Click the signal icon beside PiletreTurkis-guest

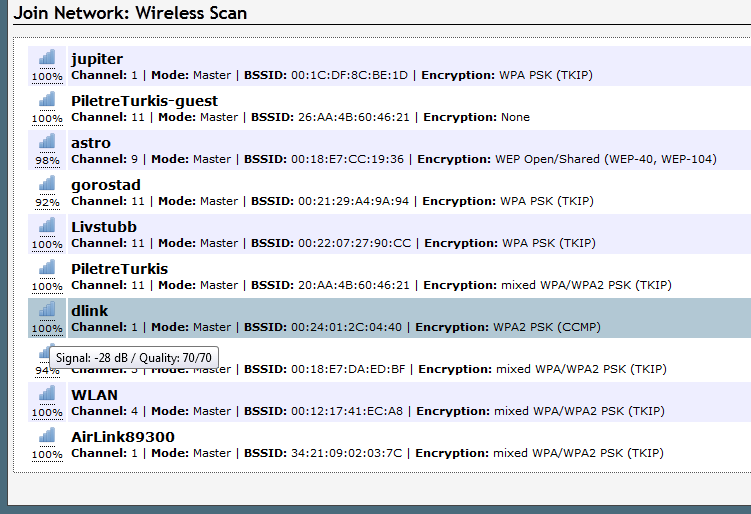(47, 100)
